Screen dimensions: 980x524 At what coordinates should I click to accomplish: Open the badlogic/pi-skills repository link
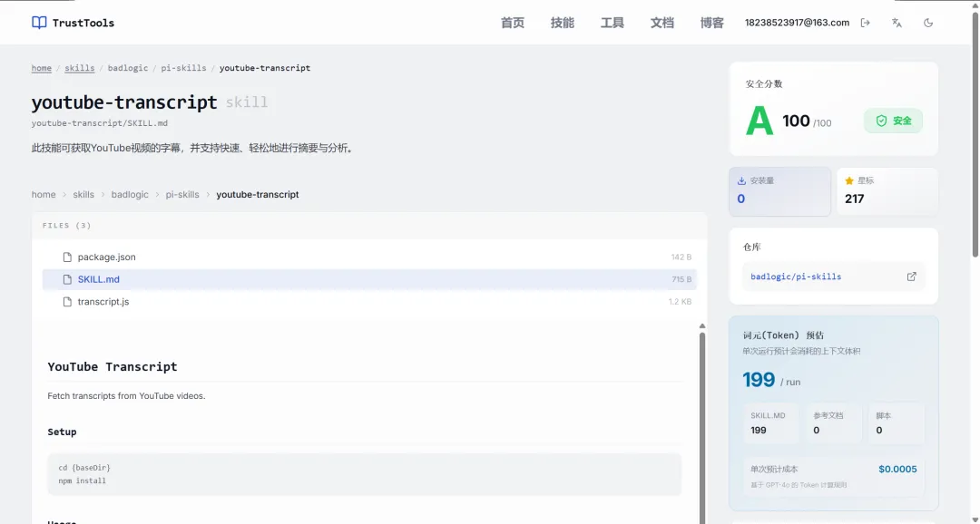[x=796, y=277]
